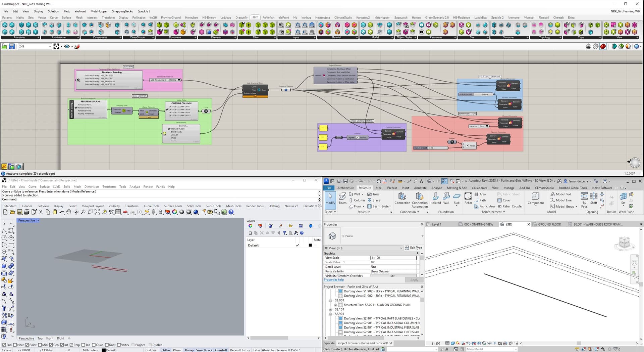Open Grasshopper zoom level dropdown
644x352 pixels.
tap(50, 46)
